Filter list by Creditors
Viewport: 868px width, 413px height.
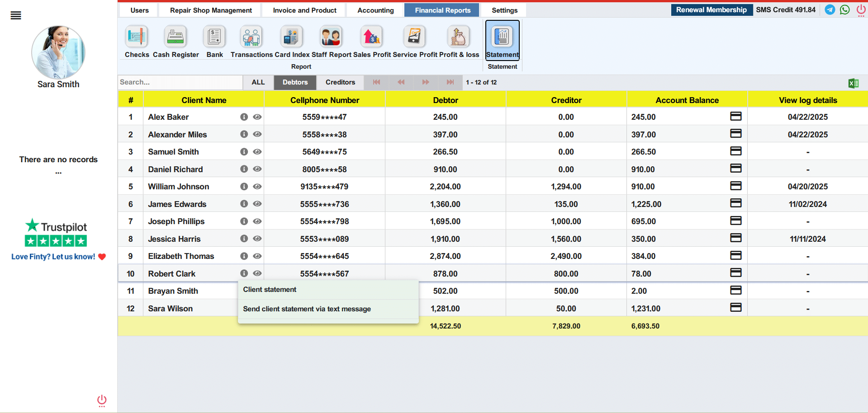[x=340, y=82]
